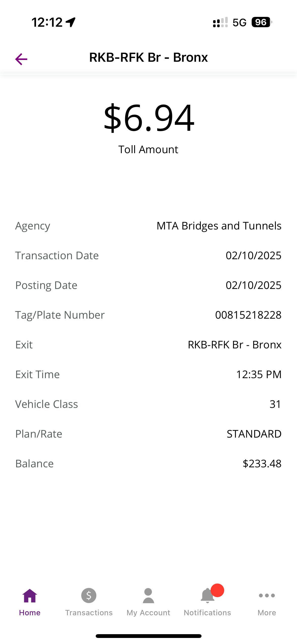Tap the STANDARD plan rate value
The width and height of the screenshot is (297, 644).
(x=254, y=434)
